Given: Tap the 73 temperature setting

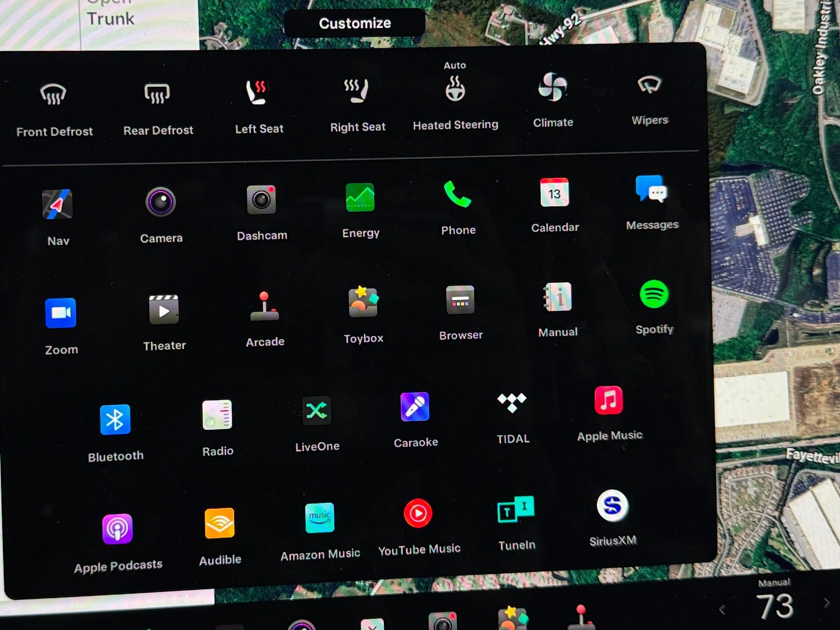Looking at the screenshot, I should (x=775, y=606).
